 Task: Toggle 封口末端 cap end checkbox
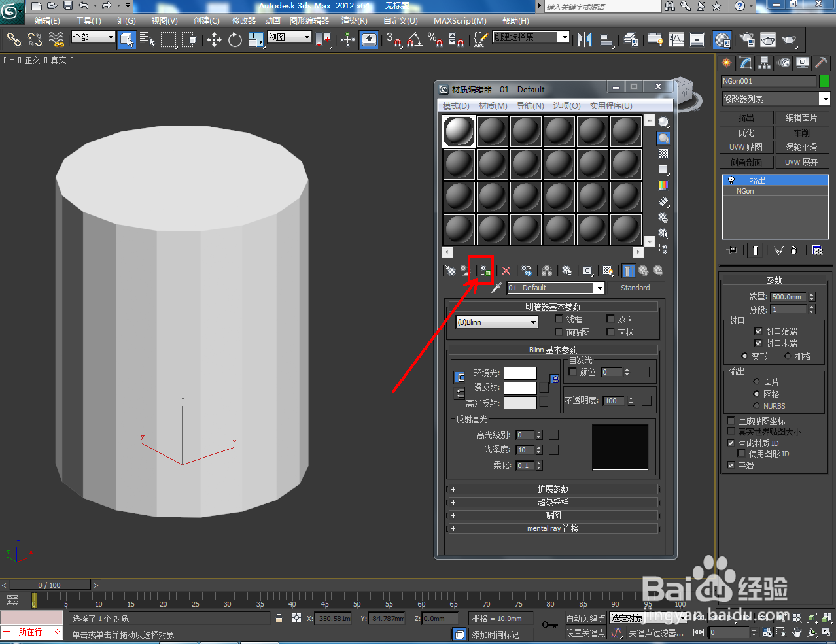pos(758,343)
